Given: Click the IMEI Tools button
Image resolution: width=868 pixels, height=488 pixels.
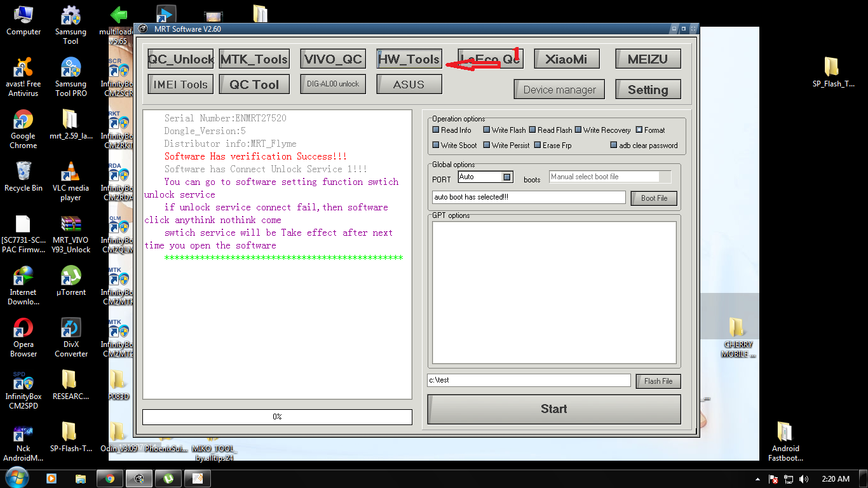Looking at the screenshot, I should 181,84.
